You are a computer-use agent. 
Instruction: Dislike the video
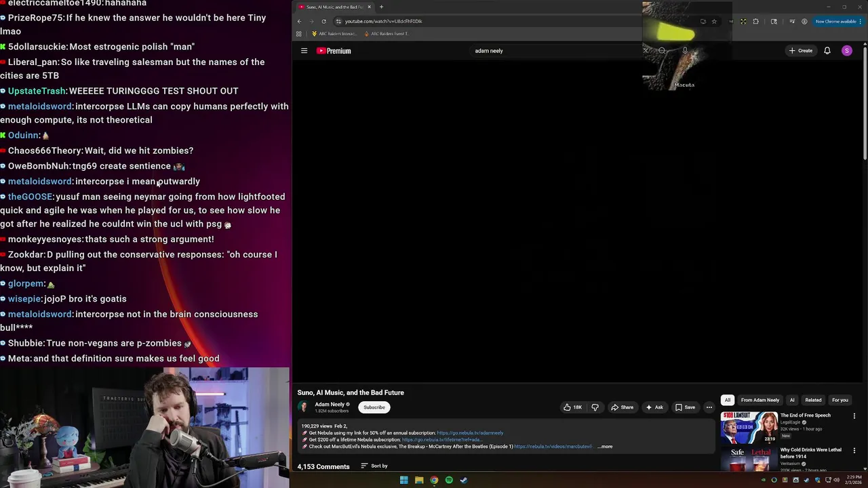[x=595, y=407]
